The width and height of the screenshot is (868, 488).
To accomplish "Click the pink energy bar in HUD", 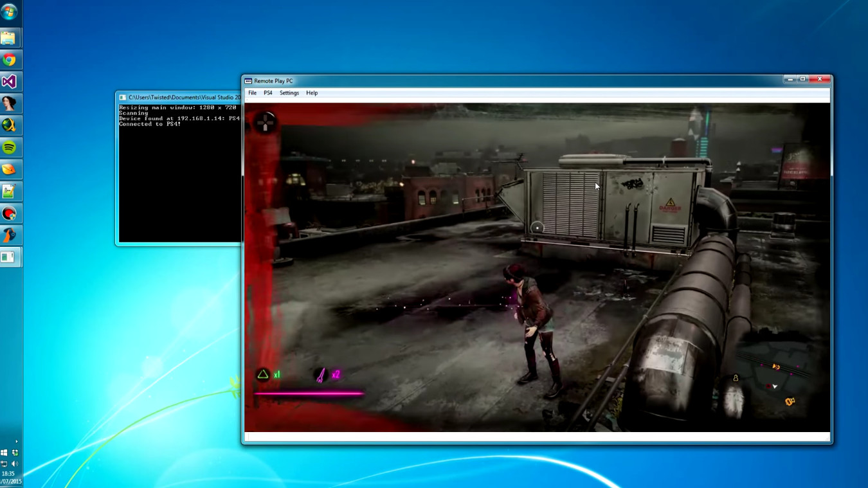I will [309, 393].
